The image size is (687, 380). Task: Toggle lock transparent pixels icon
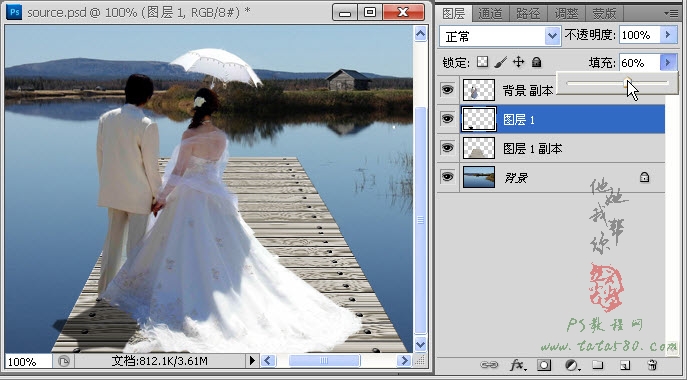[x=482, y=62]
